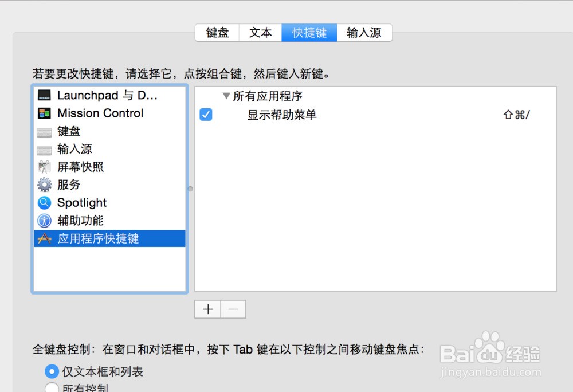Open the 文本 tab
Viewport: 573px width, 392px height.
pyautogui.click(x=261, y=33)
